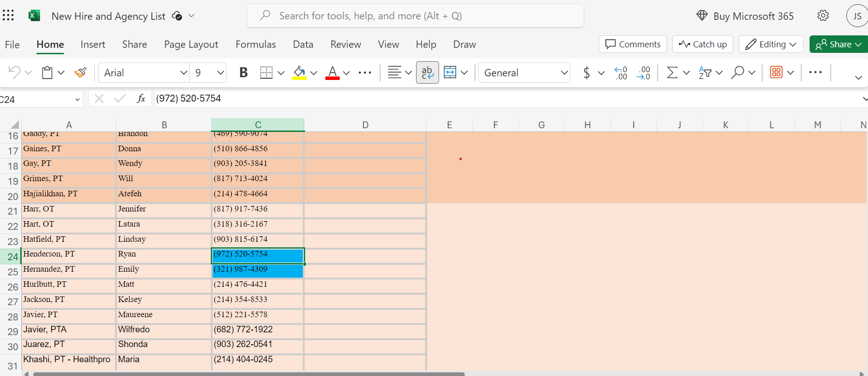Click the search box for tools and help
The width and height of the screenshot is (868, 376).
pos(415,16)
